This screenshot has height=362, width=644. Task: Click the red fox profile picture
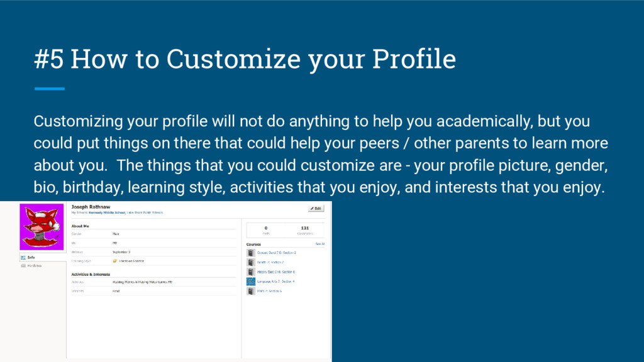42,226
